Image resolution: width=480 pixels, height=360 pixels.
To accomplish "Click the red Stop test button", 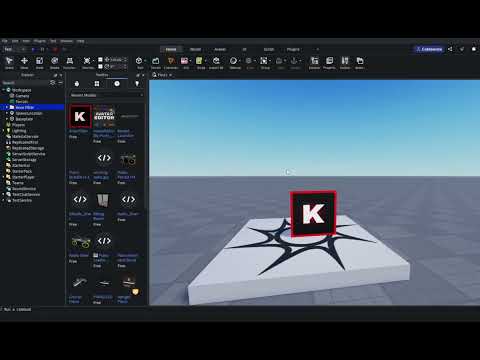I will point(55,49).
